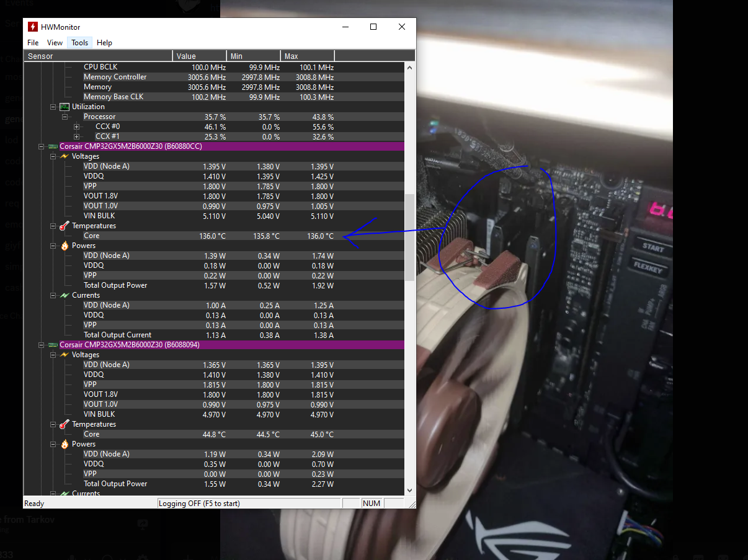Click the NUM status bar indicator
Image resolution: width=748 pixels, height=560 pixels.
tap(372, 504)
